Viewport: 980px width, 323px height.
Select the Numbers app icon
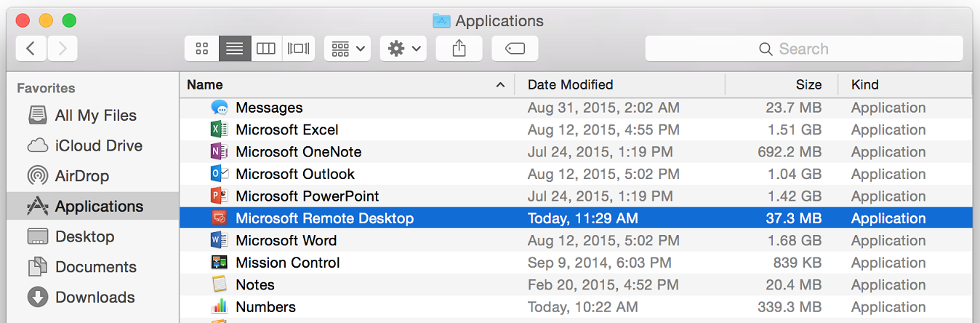tap(219, 307)
